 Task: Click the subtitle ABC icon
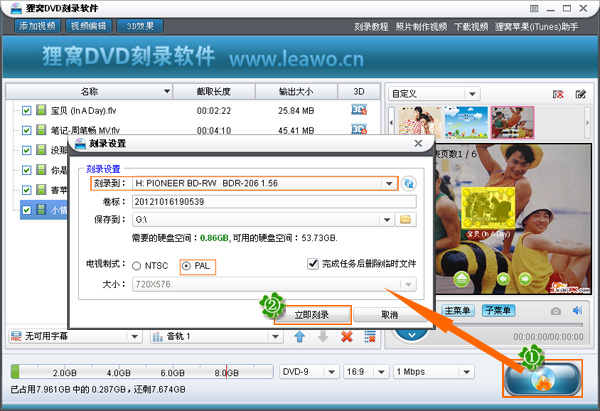pos(16,337)
